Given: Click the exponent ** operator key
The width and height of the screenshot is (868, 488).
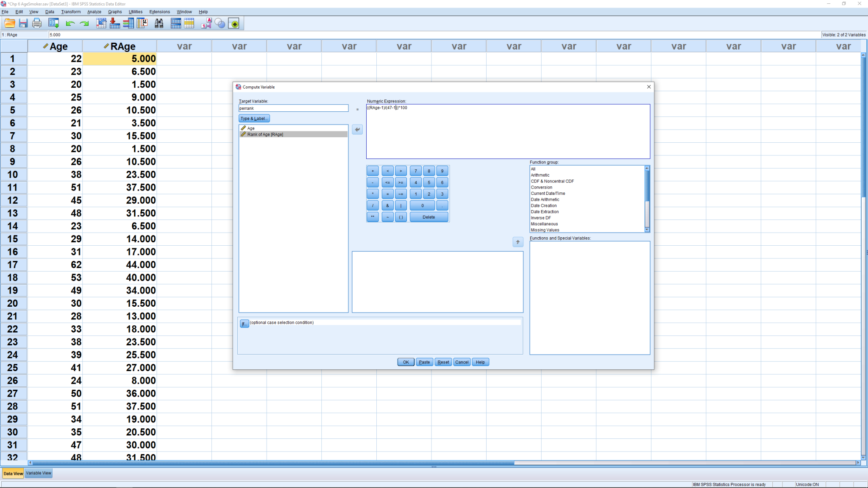Looking at the screenshot, I should click(x=373, y=217).
